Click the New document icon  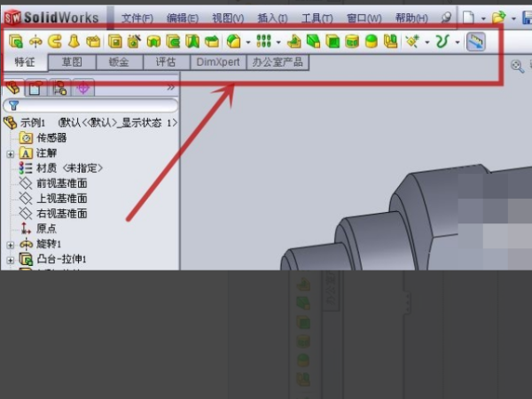(468, 18)
